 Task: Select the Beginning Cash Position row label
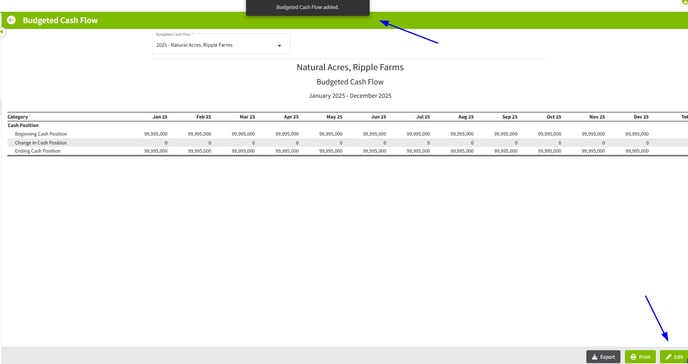[x=41, y=134]
